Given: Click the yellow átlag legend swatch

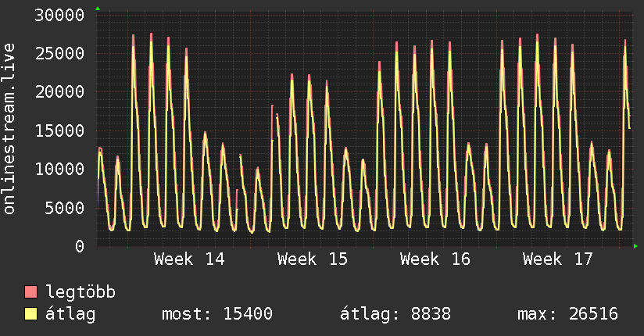Looking at the screenshot, I should [x=30, y=313].
